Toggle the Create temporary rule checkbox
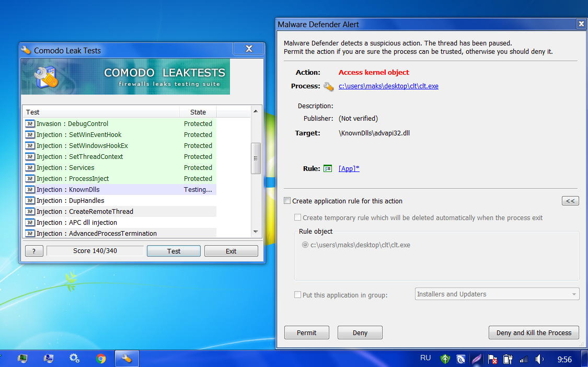The height and width of the screenshot is (367, 588). click(298, 217)
